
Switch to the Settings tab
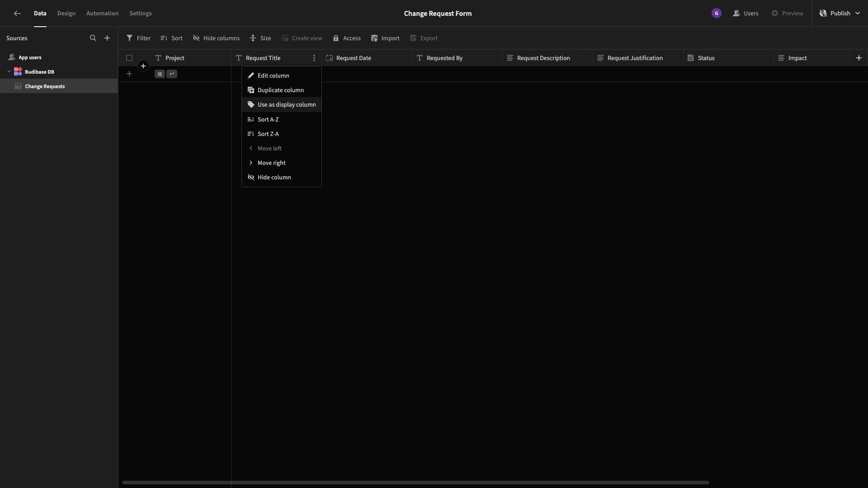pyautogui.click(x=141, y=14)
